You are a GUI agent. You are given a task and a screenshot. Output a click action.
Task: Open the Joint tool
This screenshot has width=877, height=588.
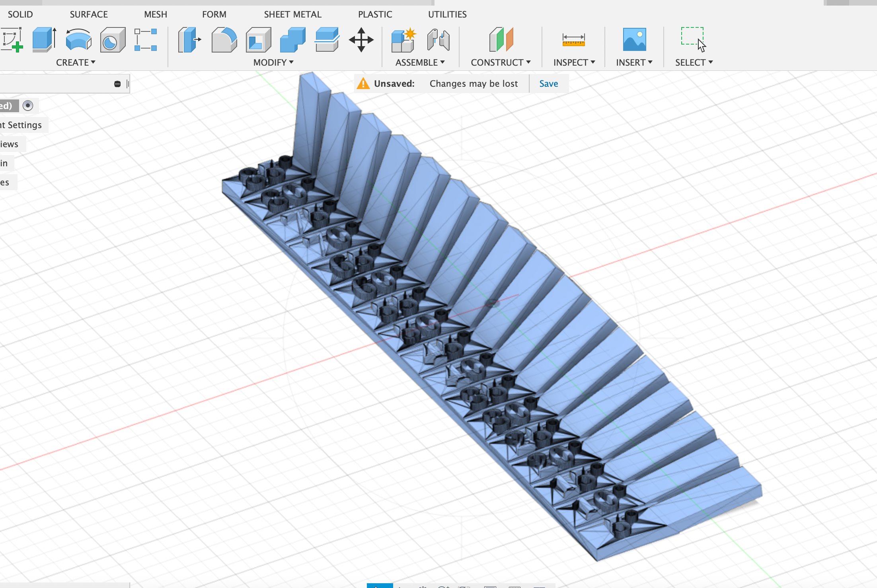439,40
